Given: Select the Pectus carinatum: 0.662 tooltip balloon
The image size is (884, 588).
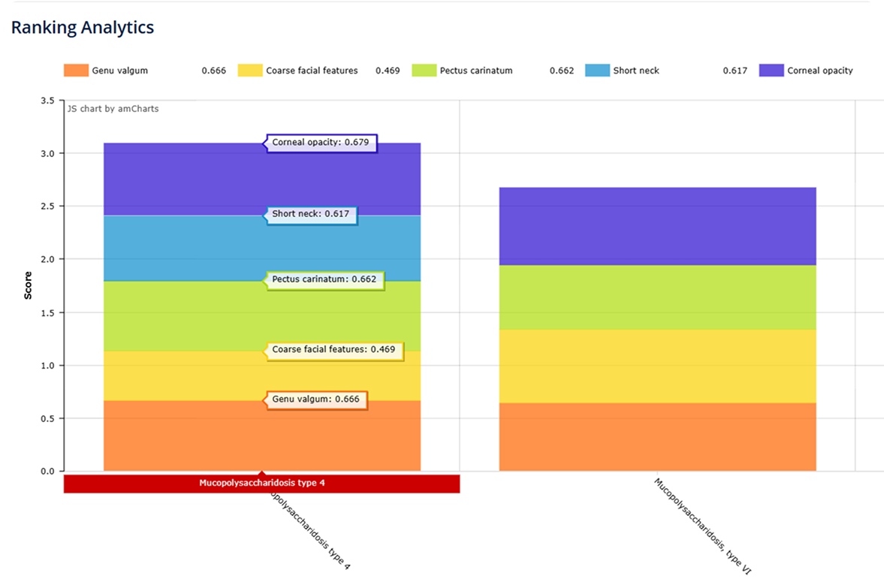Looking at the screenshot, I should [x=324, y=279].
